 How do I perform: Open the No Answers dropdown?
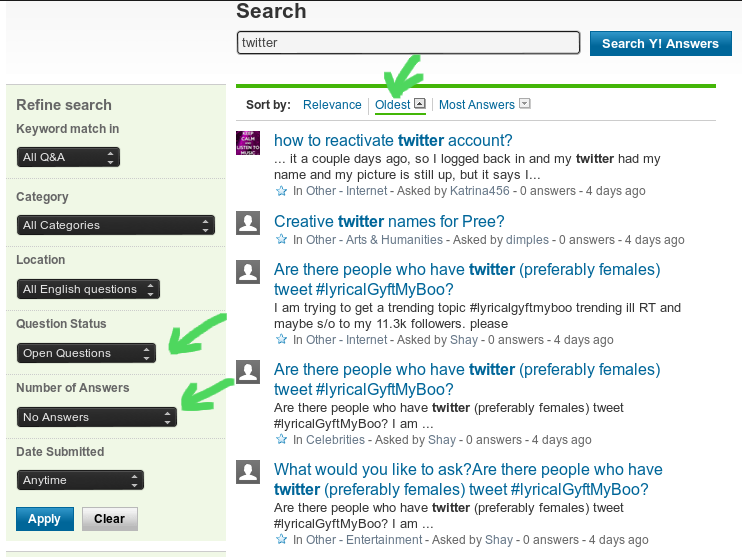(97, 417)
